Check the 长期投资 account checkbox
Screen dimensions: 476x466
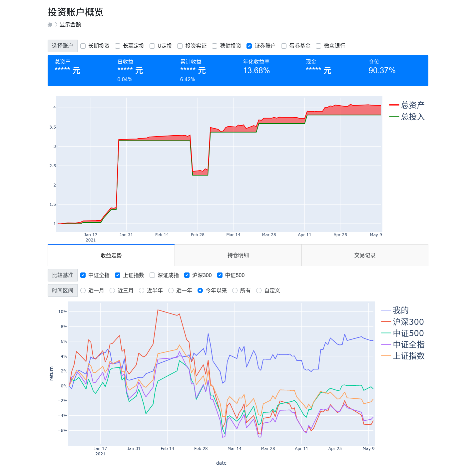pyautogui.click(x=83, y=46)
